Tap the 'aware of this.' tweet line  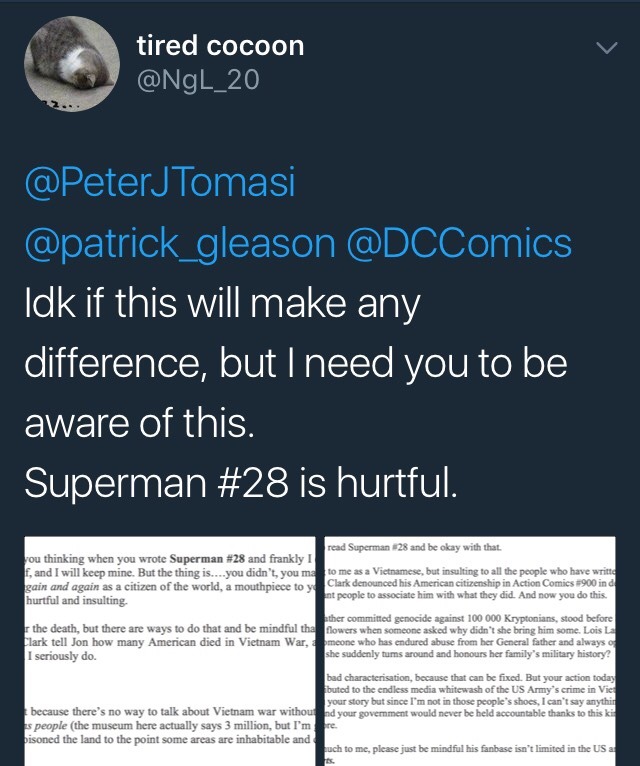(140, 423)
